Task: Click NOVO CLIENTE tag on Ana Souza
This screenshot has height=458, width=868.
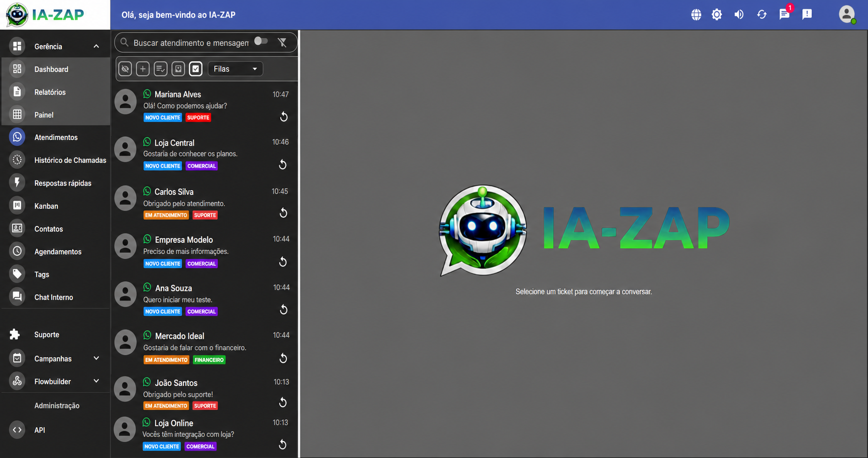Action: (162, 312)
